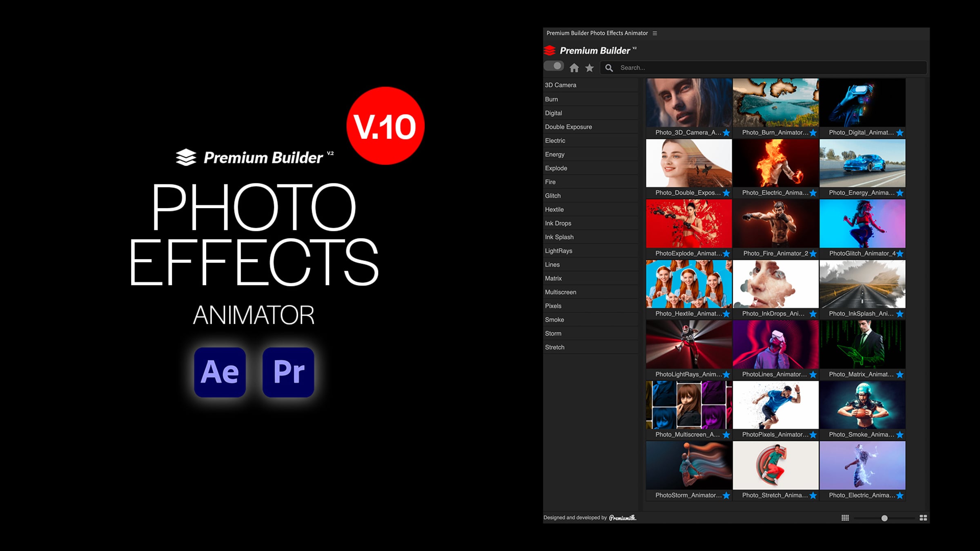Open favorites with the grey star icon
This screenshot has width=980, height=551.
pyautogui.click(x=589, y=68)
